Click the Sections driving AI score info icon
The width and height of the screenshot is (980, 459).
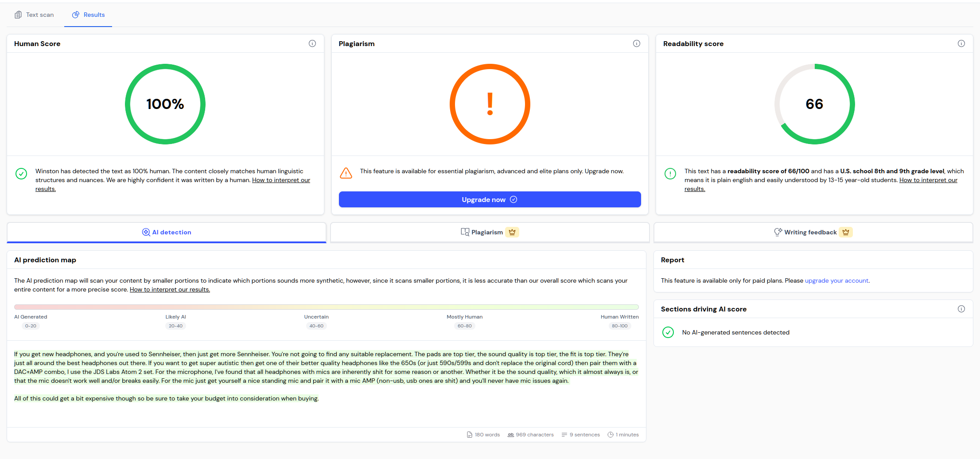[x=961, y=309]
